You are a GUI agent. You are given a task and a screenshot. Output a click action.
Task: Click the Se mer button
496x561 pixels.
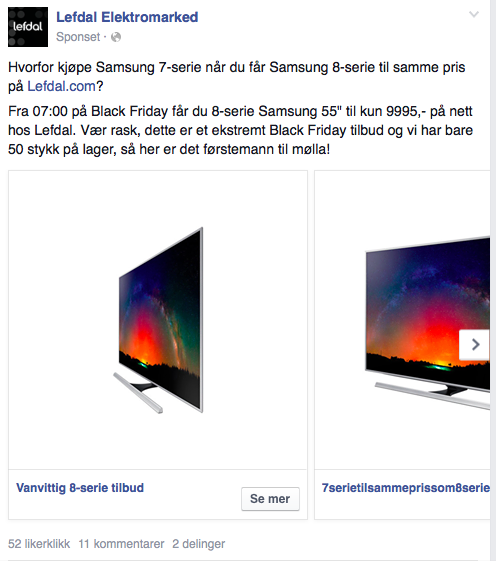pyautogui.click(x=270, y=499)
